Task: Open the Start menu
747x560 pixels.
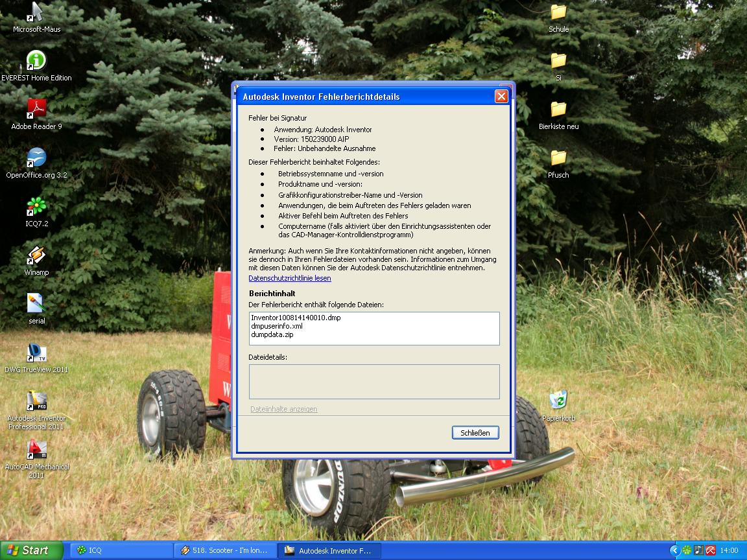Action: [x=31, y=550]
